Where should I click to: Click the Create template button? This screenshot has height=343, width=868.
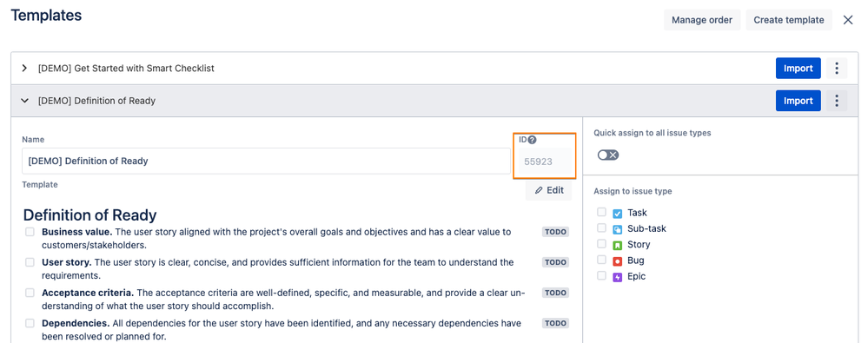pyautogui.click(x=789, y=20)
